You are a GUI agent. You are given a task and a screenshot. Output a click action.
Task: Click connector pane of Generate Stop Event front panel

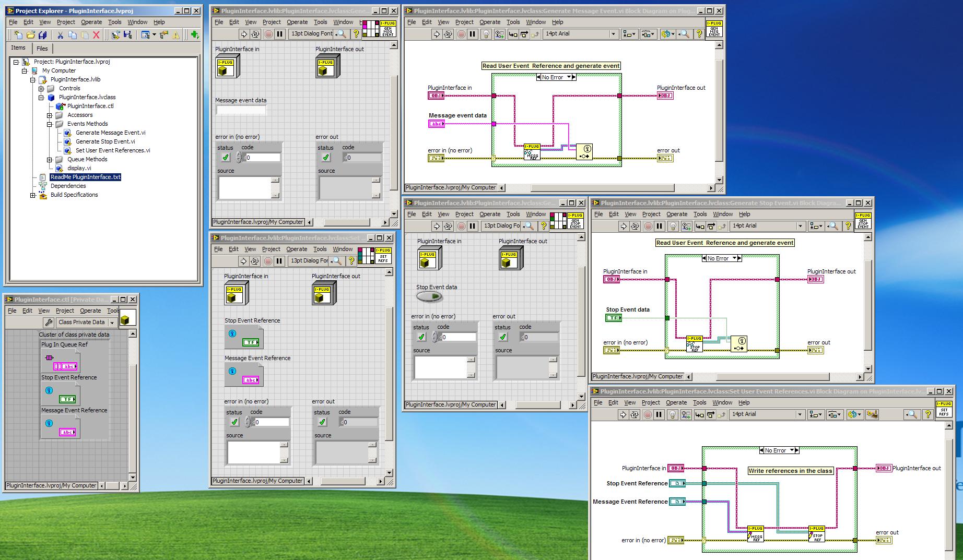click(x=558, y=221)
